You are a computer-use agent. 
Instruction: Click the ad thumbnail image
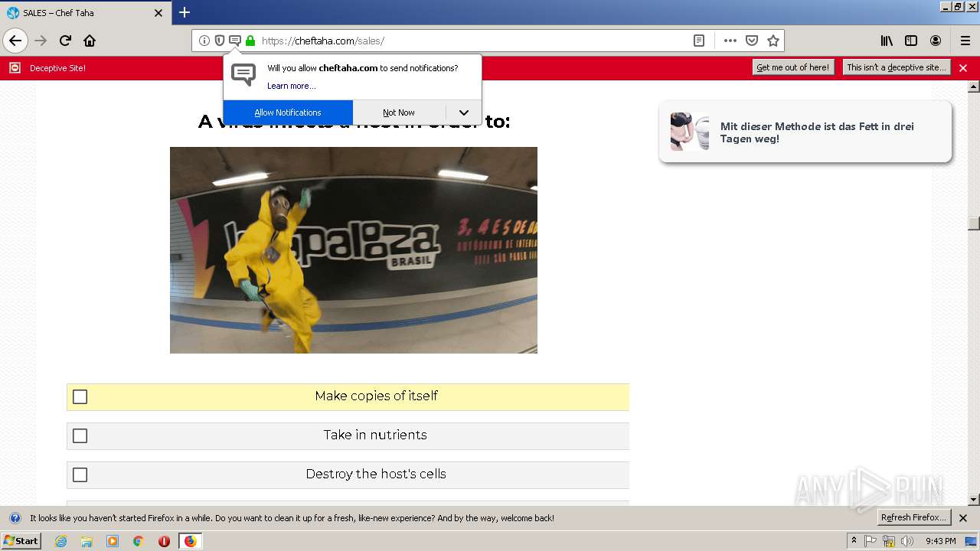(690, 132)
